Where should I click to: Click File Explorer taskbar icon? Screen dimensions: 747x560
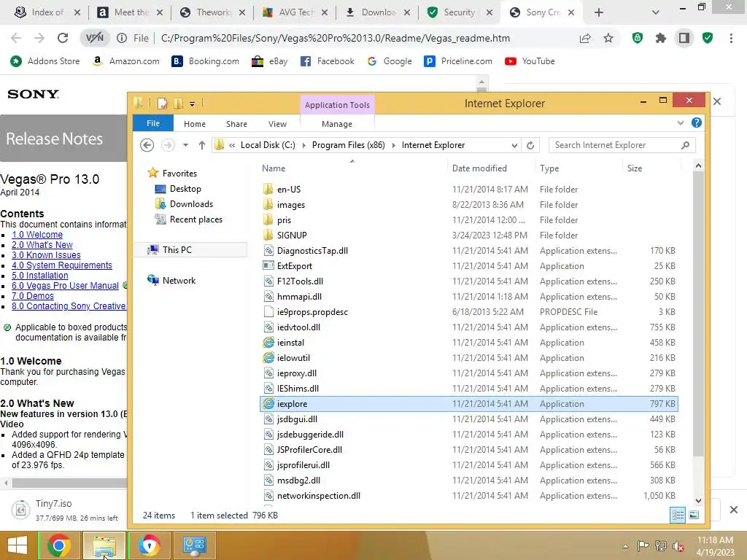pyautogui.click(x=104, y=545)
